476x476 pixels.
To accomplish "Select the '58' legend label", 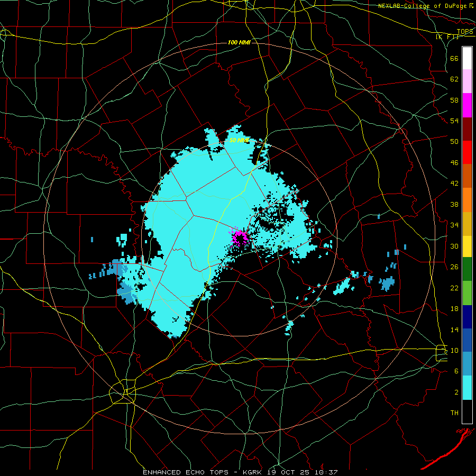I will tap(454, 100).
